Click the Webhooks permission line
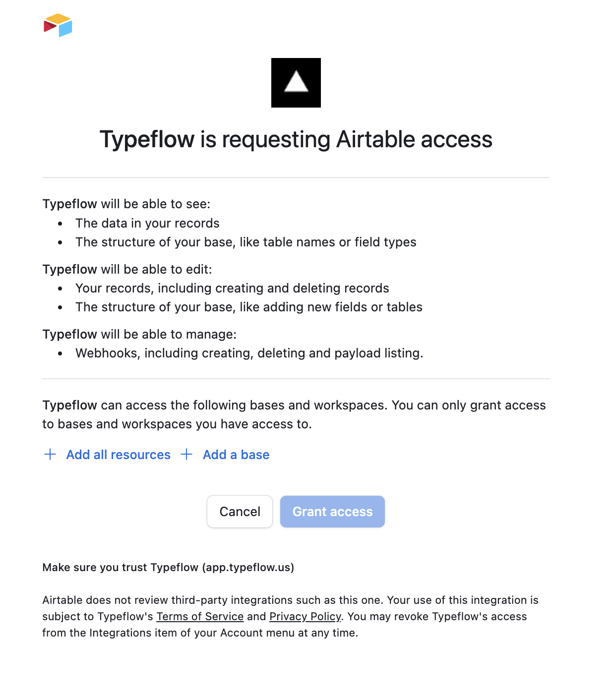Image resolution: width=612 pixels, height=700 pixels. point(249,353)
